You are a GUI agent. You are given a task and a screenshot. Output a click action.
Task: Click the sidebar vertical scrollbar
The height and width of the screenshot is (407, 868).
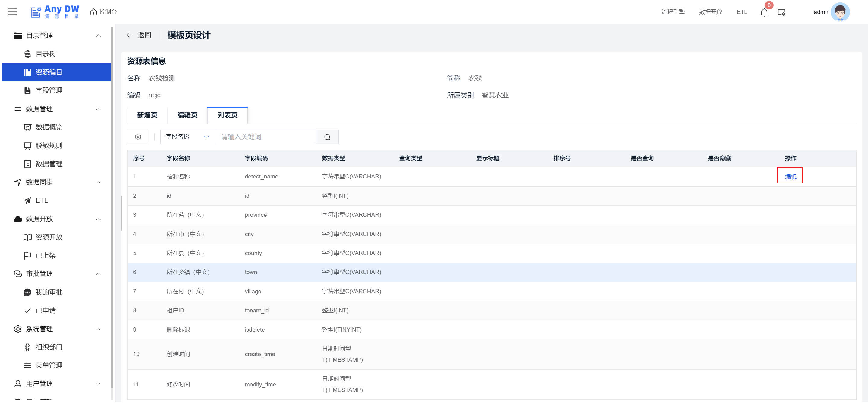point(112,202)
